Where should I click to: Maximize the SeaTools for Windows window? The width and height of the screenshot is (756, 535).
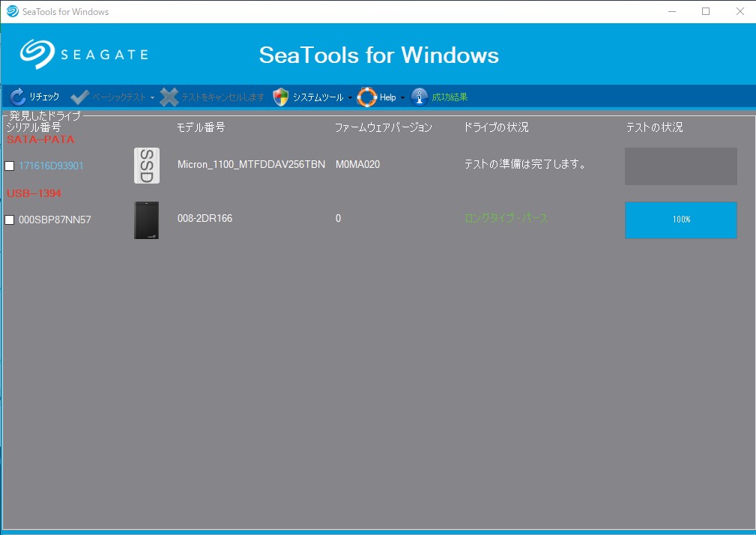click(706, 11)
